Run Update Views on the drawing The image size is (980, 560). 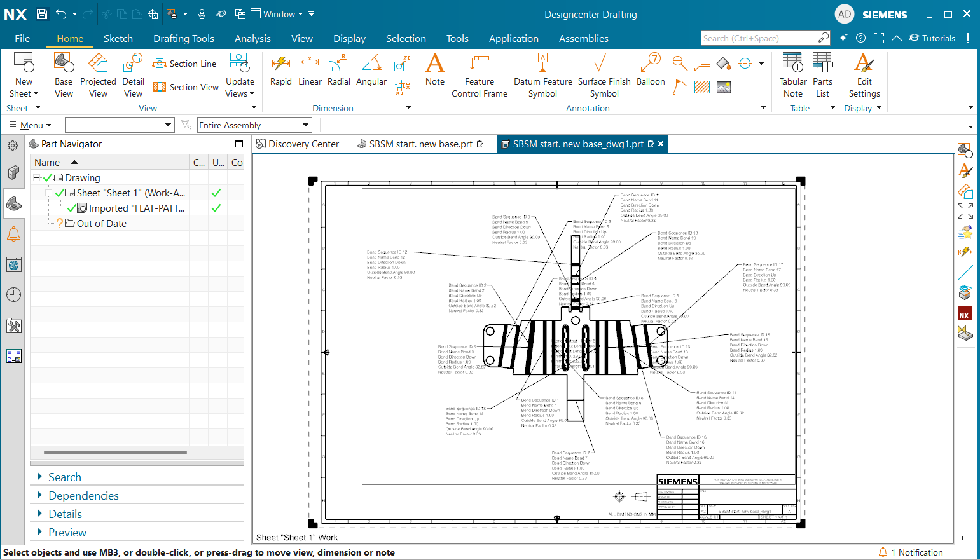tap(239, 74)
